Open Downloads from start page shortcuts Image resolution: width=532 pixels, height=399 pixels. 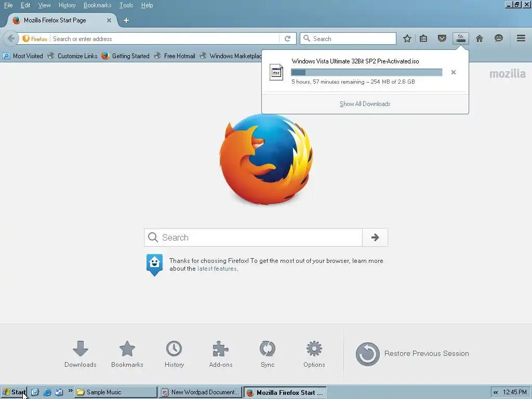(81, 354)
